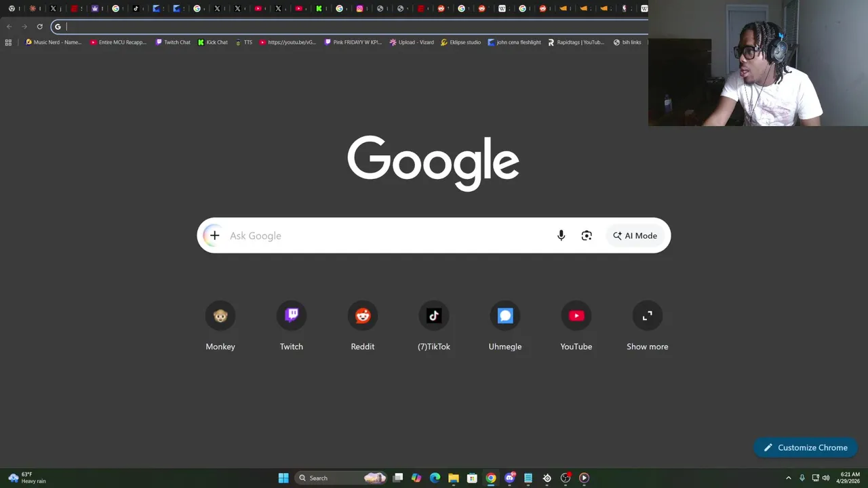This screenshot has width=868, height=488.
Task: Expand shortcuts with Show more
Action: tap(648, 327)
